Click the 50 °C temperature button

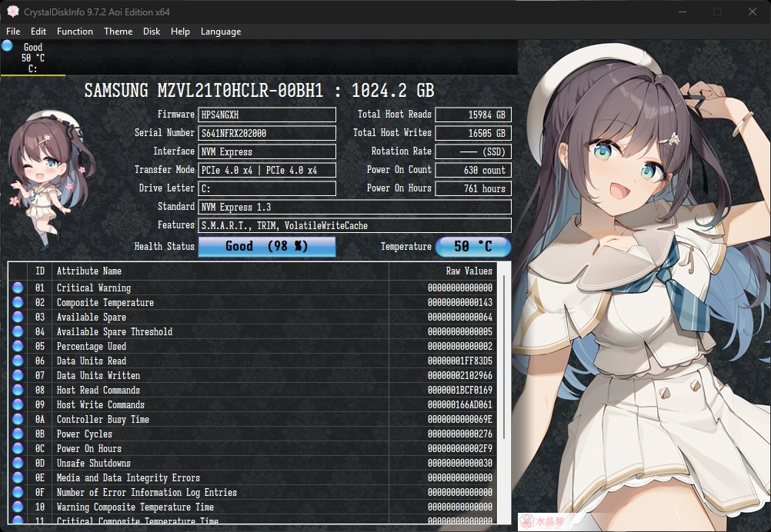click(473, 246)
